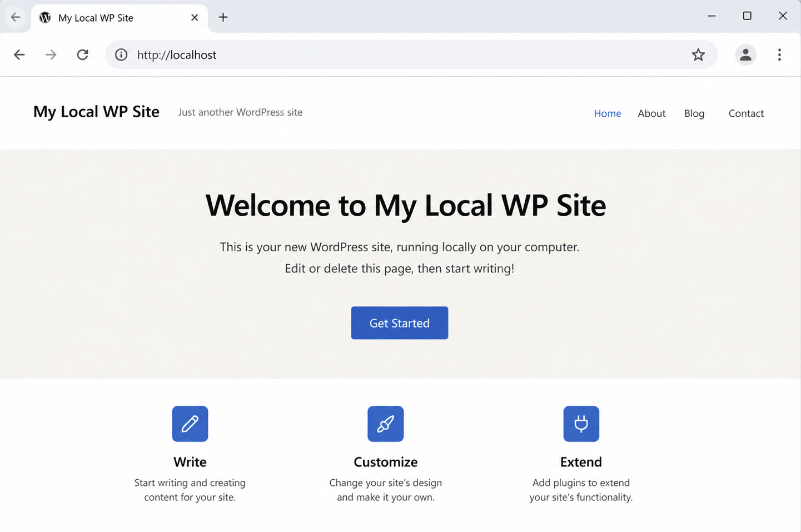This screenshot has height=532, width=801.
Task: Click the Extend heading
Action: [581, 462]
